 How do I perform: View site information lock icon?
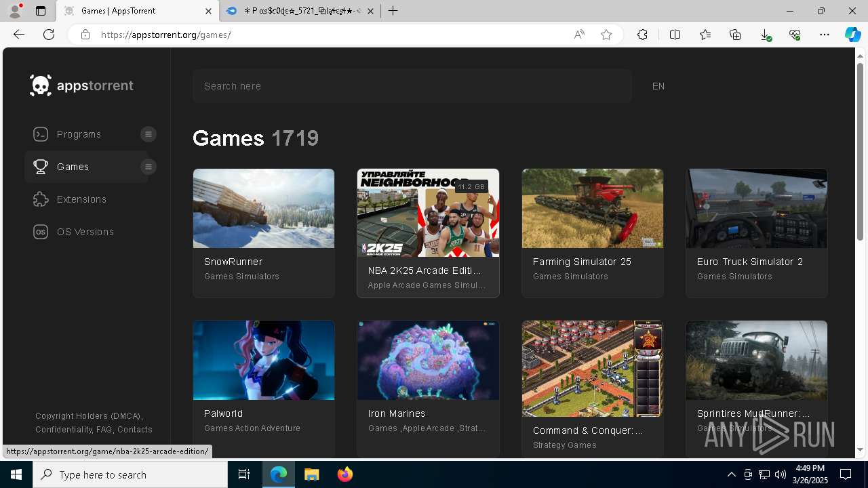(x=85, y=35)
